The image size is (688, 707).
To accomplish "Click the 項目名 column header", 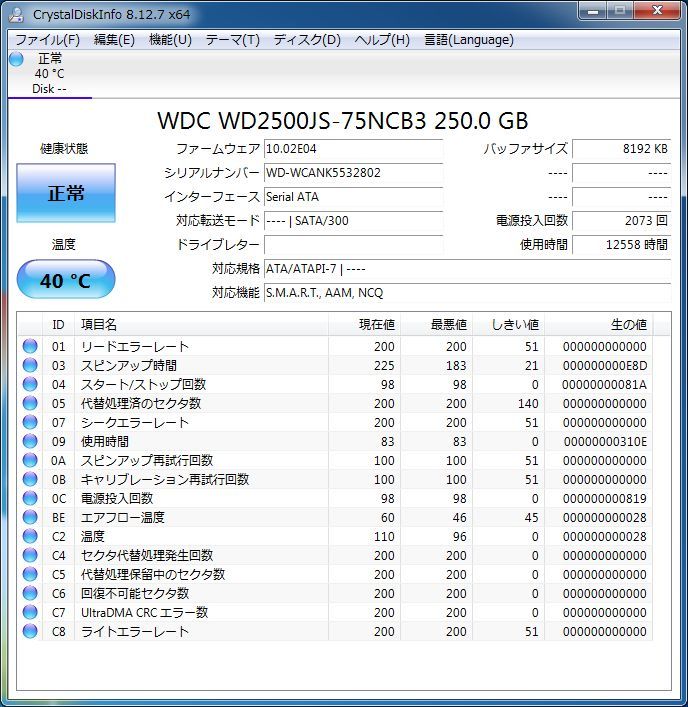I will pos(202,325).
